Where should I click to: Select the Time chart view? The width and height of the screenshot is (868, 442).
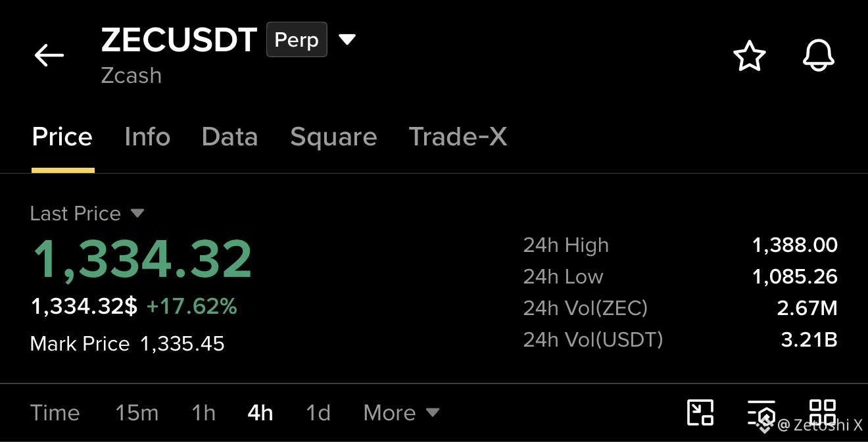55,413
